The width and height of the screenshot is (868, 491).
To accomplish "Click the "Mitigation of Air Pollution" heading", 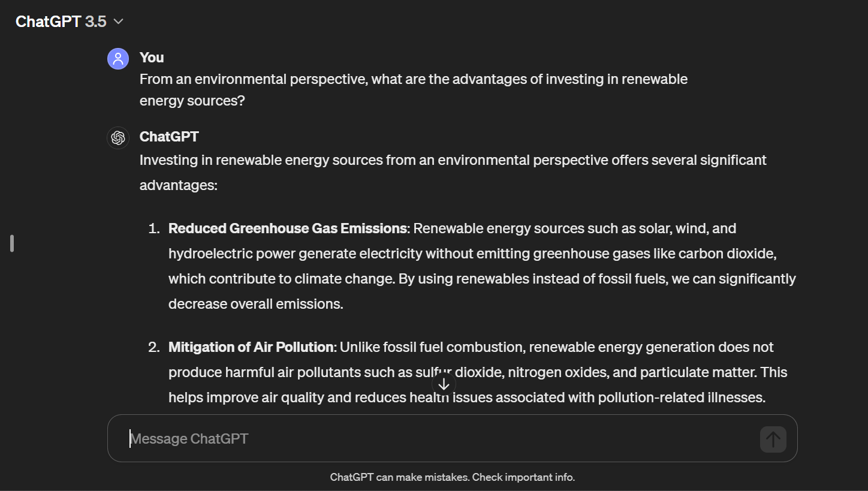I will tap(251, 347).
